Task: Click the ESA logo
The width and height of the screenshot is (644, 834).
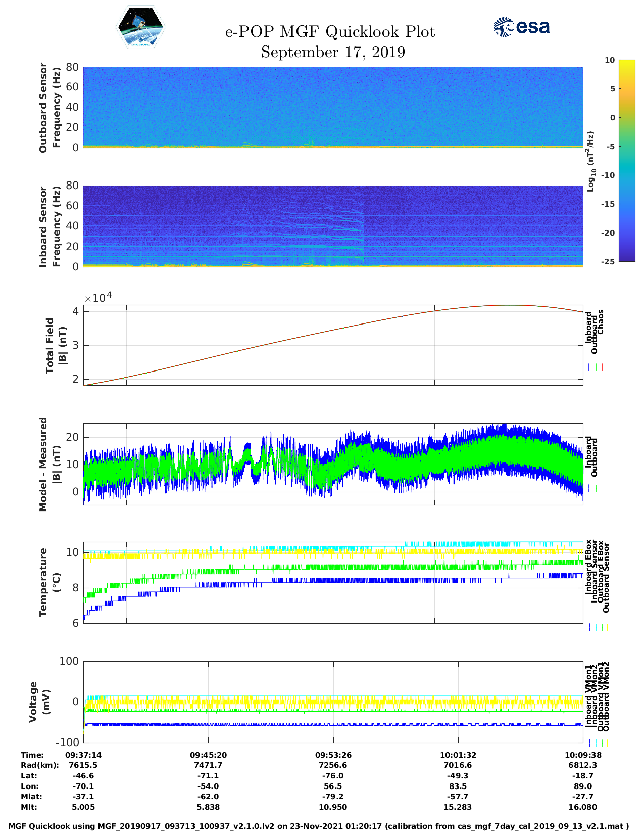Action: tap(521, 27)
